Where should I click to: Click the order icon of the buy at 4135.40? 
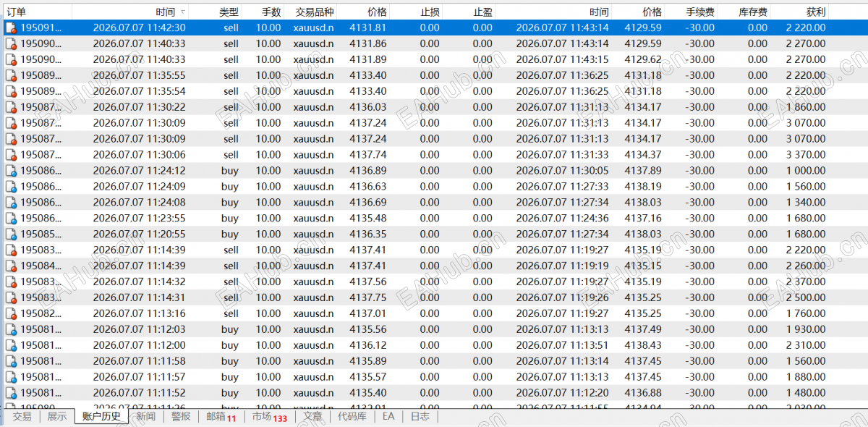pos(11,394)
